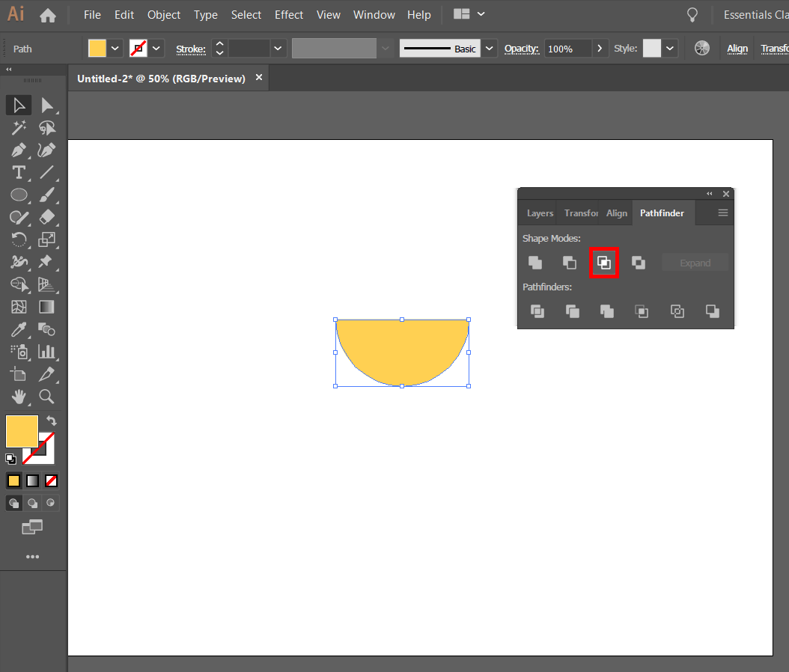Open the Basic brush definition dropdown
The image size is (789, 672).
(489, 48)
